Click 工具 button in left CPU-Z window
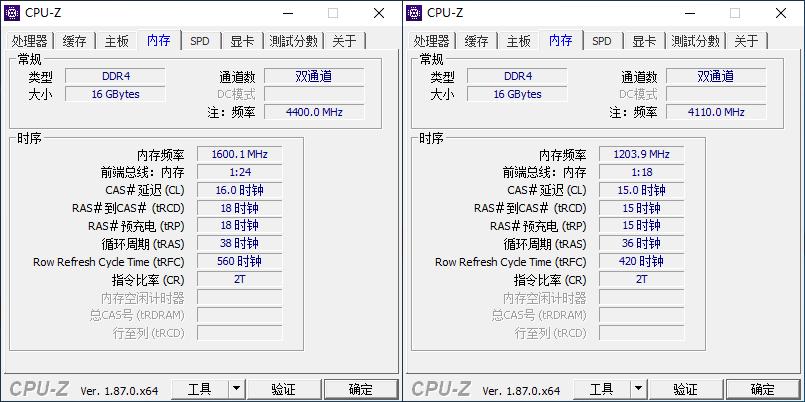Viewport: 805px width, 402px height. (200, 389)
